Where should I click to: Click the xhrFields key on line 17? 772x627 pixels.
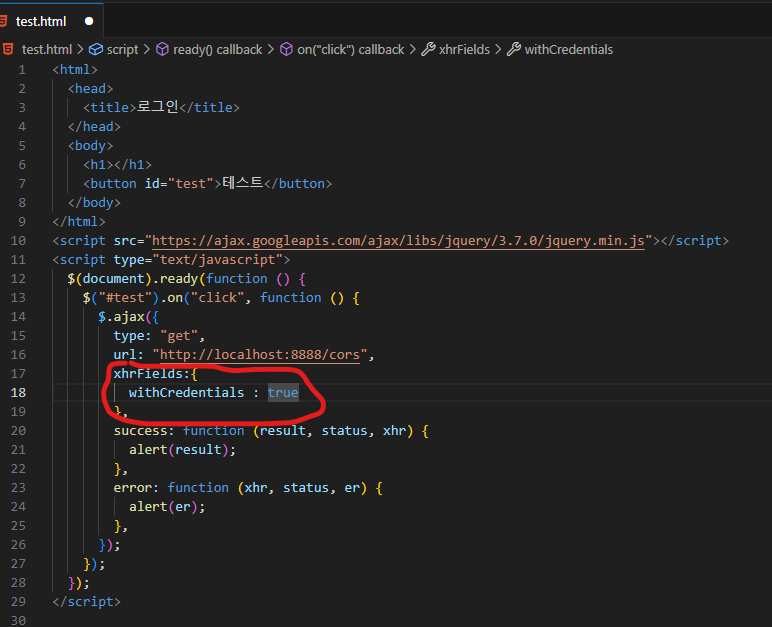(x=148, y=374)
